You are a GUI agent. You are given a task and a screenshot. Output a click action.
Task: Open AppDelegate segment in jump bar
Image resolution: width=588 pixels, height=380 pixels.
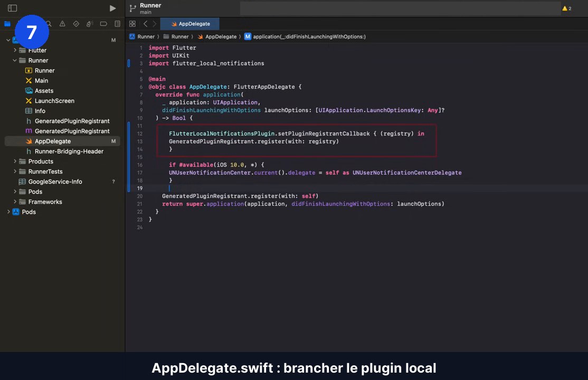[217, 36]
